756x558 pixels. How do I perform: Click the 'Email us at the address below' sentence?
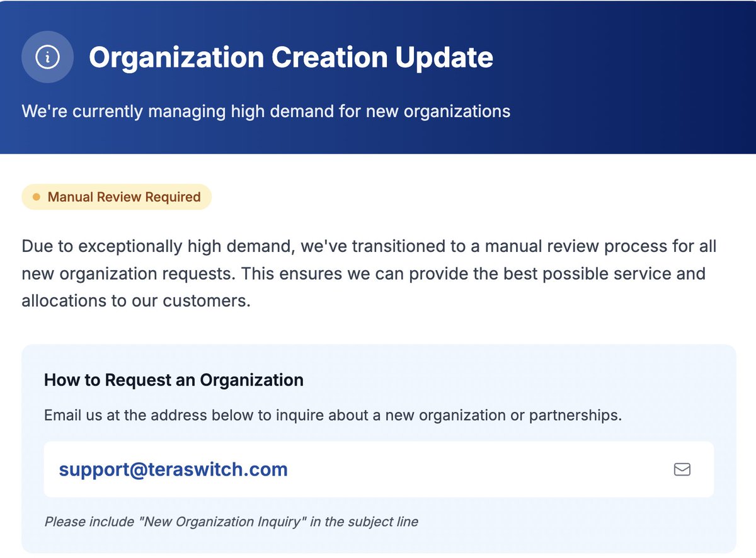point(333,416)
